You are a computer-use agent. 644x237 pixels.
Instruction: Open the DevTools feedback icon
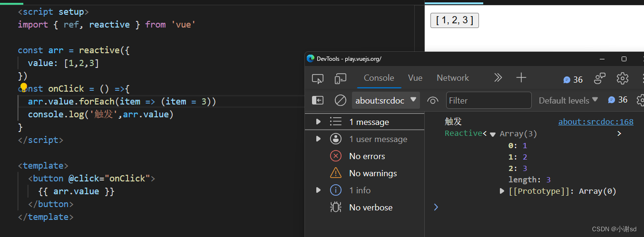[x=600, y=78]
